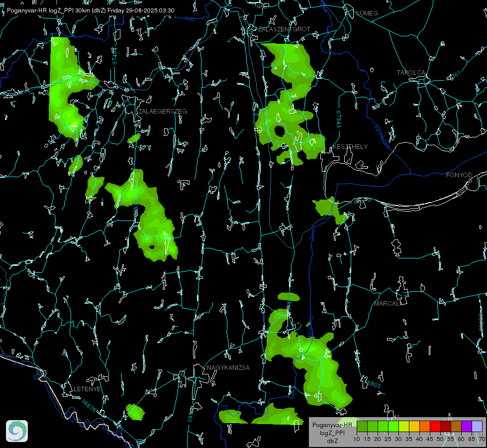Click the dbZ unit text in the legend
The image size is (487, 448).
click(x=332, y=441)
